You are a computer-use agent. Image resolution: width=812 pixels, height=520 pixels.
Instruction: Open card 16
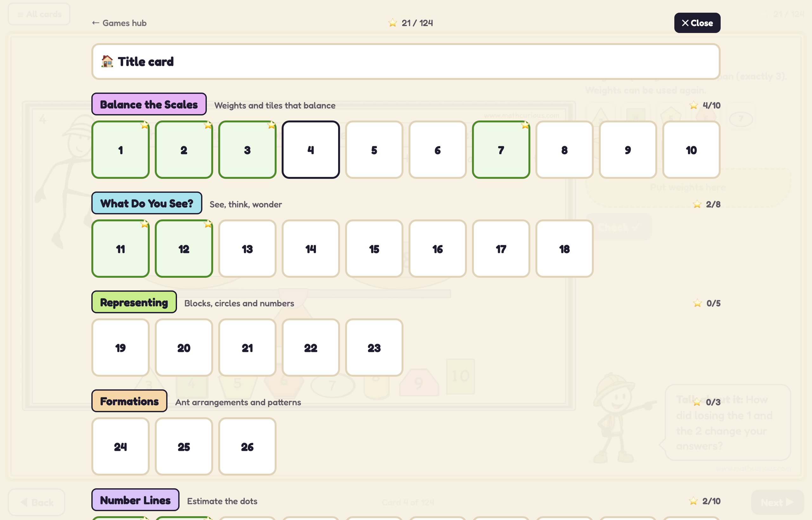438,249
